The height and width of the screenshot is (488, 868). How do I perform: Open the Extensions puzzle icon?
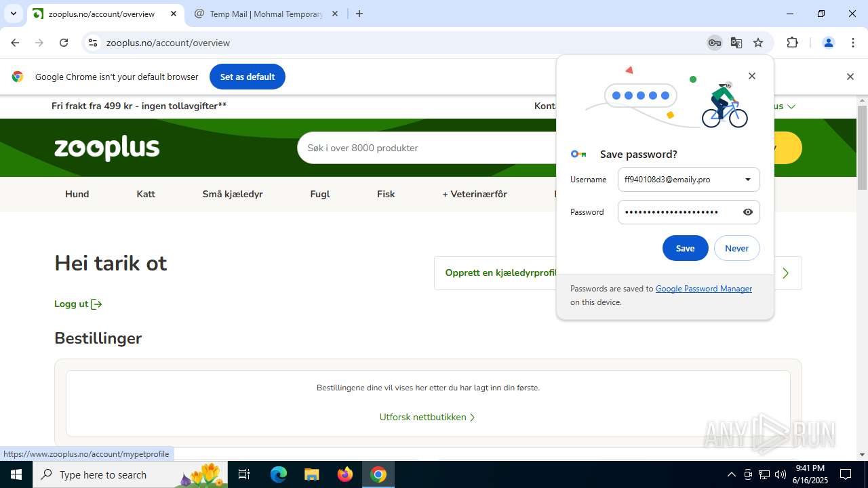(792, 43)
